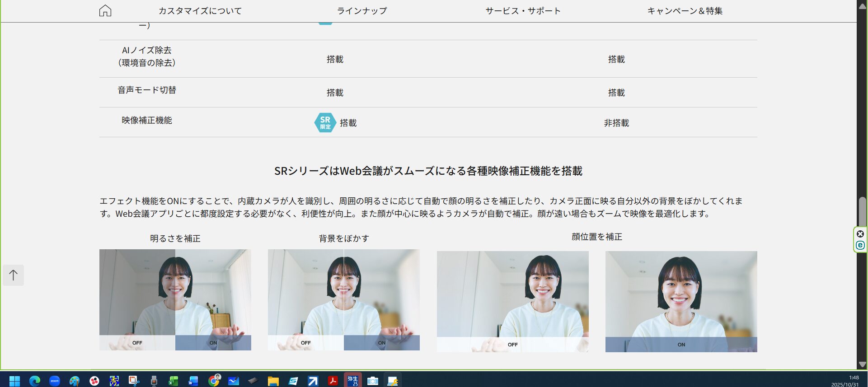Image resolution: width=868 pixels, height=387 pixels.
Task: Close the ESET floating widget
Action: tap(860, 234)
